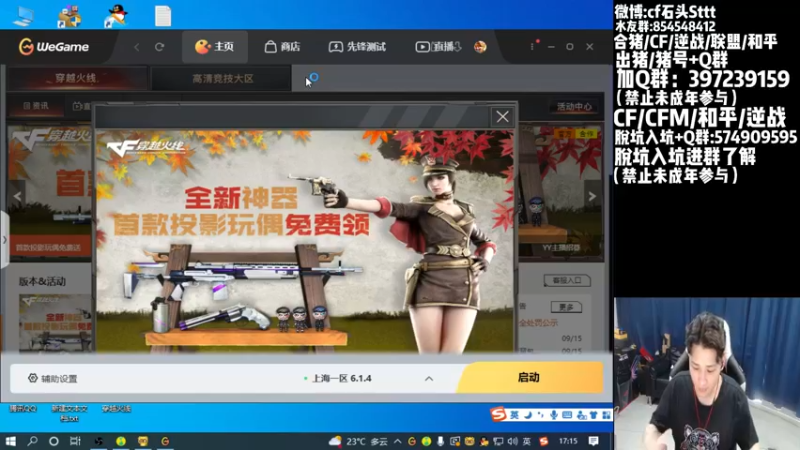The height and width of the screenshot is (450, 800).
Task: Open the notification center
Action: point(593,441)
